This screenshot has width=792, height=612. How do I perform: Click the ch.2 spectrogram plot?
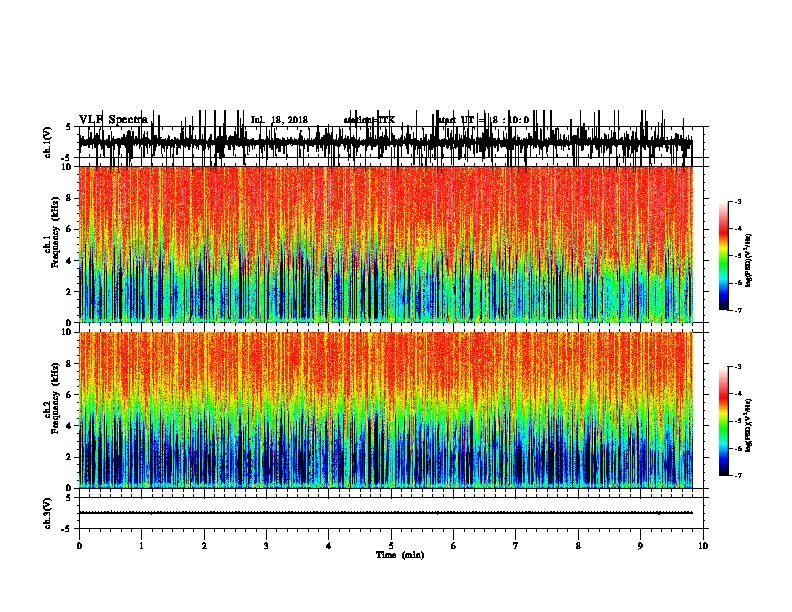386,410
